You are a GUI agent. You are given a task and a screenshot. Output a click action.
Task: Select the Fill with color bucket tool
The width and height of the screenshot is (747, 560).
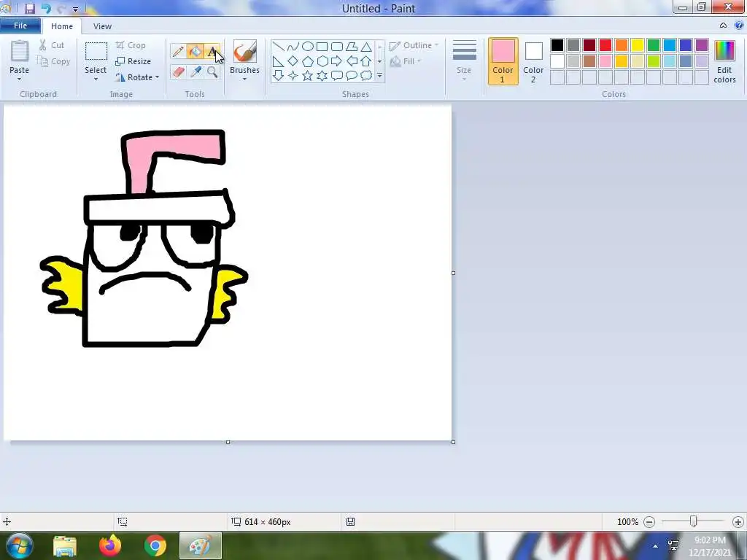tap(196, 52)
